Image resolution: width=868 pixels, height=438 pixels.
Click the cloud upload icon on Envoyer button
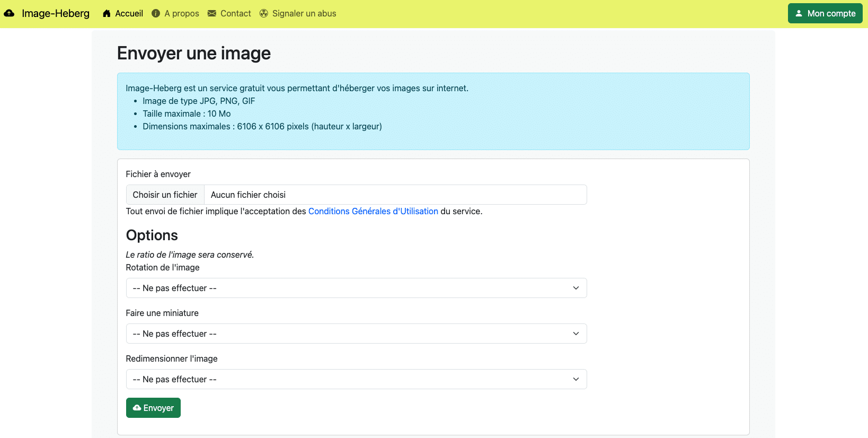tap(137, 408)
